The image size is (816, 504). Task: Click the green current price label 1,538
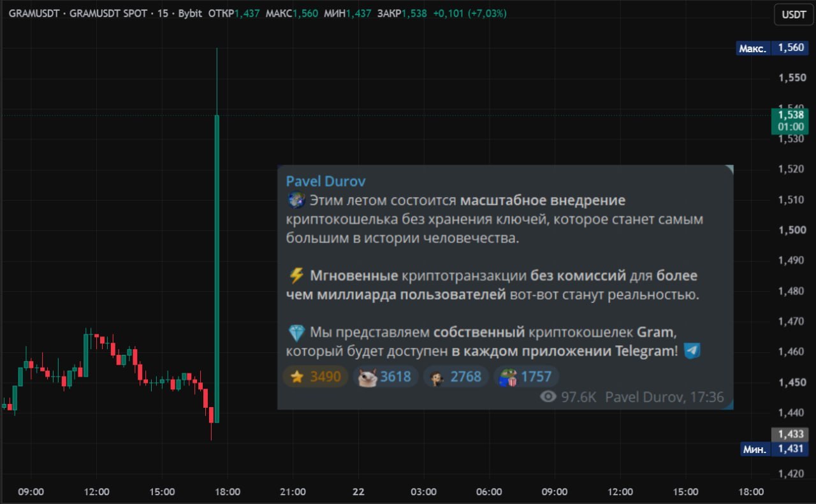click(790, 121)
